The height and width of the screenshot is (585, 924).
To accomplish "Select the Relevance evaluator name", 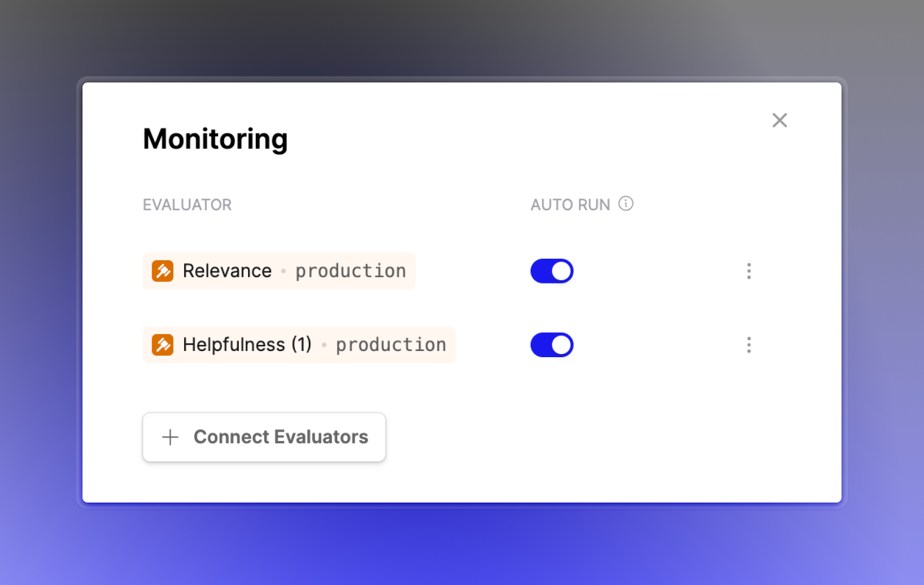I will pos(227,271).
